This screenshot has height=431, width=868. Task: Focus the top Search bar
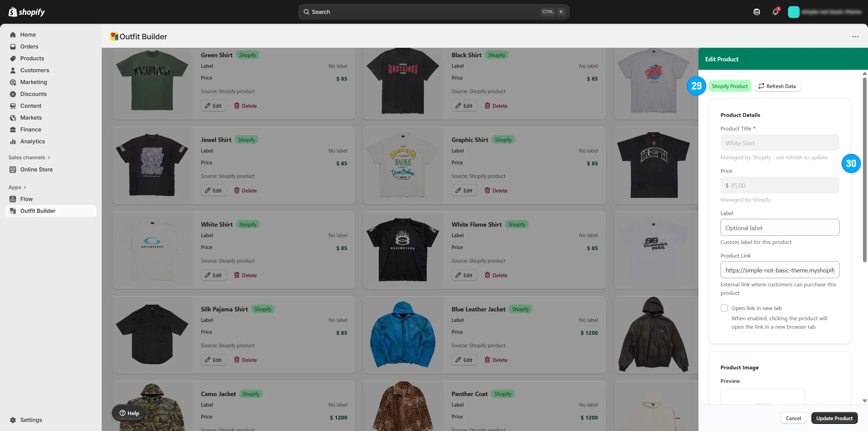434,12
